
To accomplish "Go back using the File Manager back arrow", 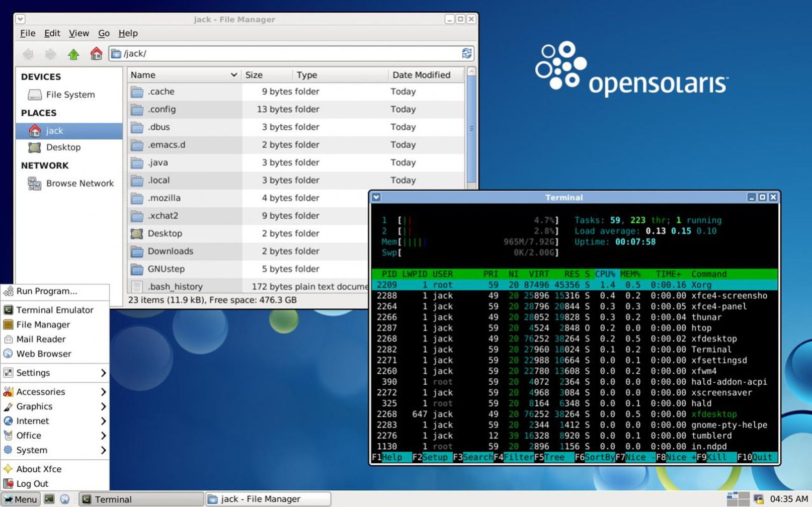I will 28,54.
